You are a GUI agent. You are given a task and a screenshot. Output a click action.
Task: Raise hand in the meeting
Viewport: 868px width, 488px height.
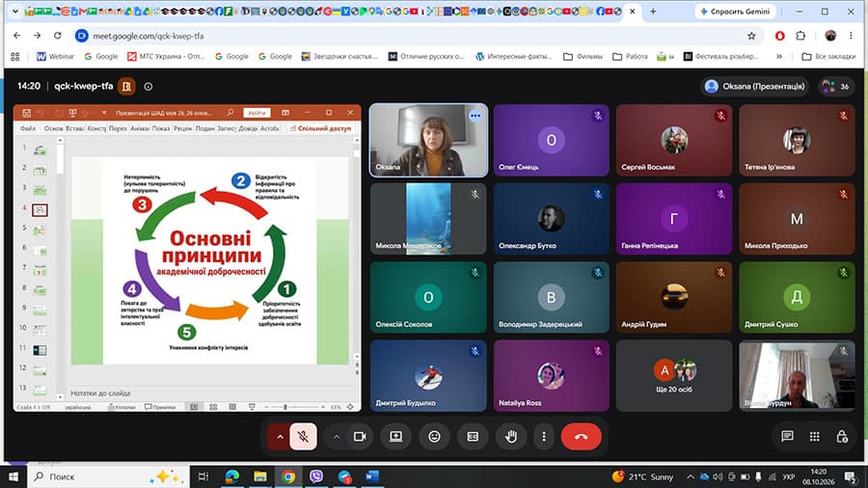point(511,437)
